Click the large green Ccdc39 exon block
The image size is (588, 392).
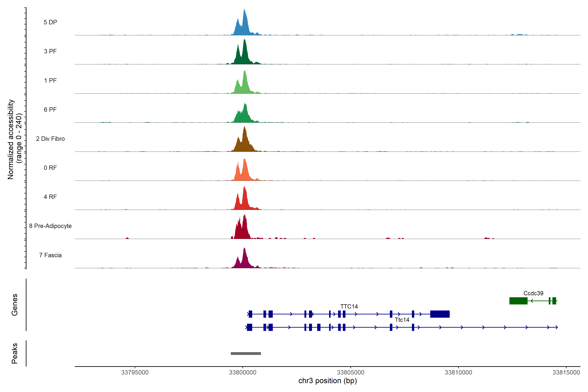pyautogui.click(x=518, y=301)
